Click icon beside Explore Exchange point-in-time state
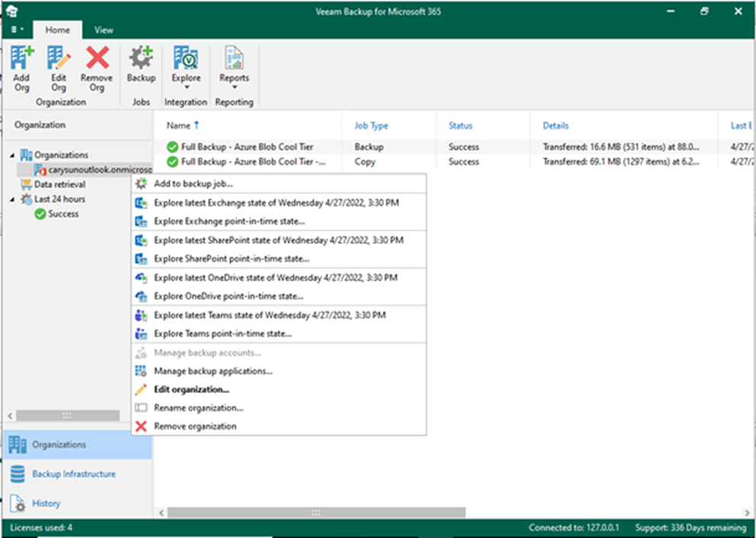Screen dimensions: 756x538 tap(141, 221)
